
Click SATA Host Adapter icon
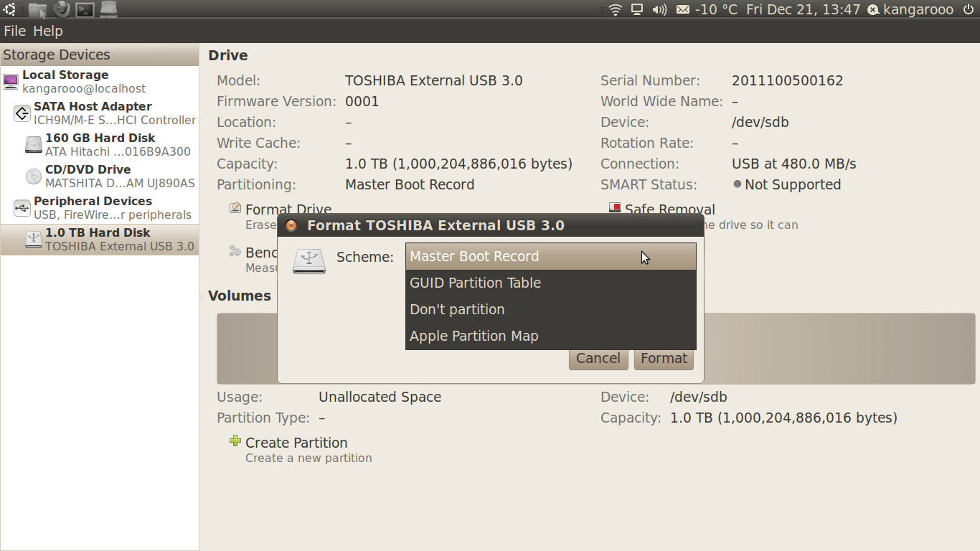pos(22,113)
